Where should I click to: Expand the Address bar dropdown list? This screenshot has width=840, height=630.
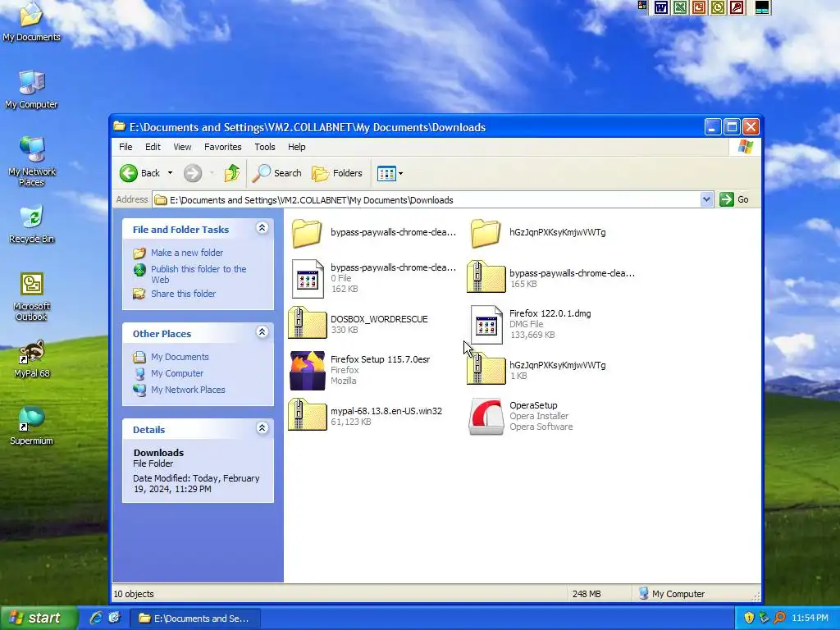(706, 199)
